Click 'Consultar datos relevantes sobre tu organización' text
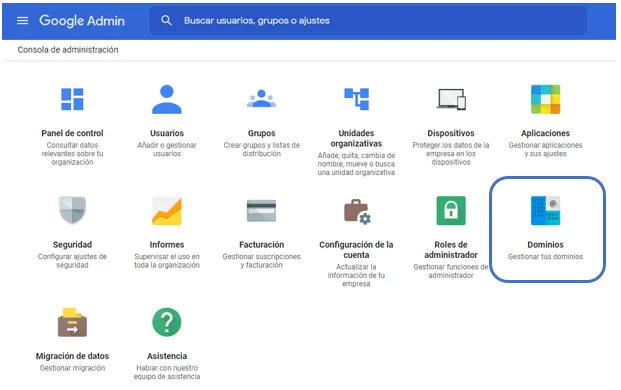 (72, 154)
